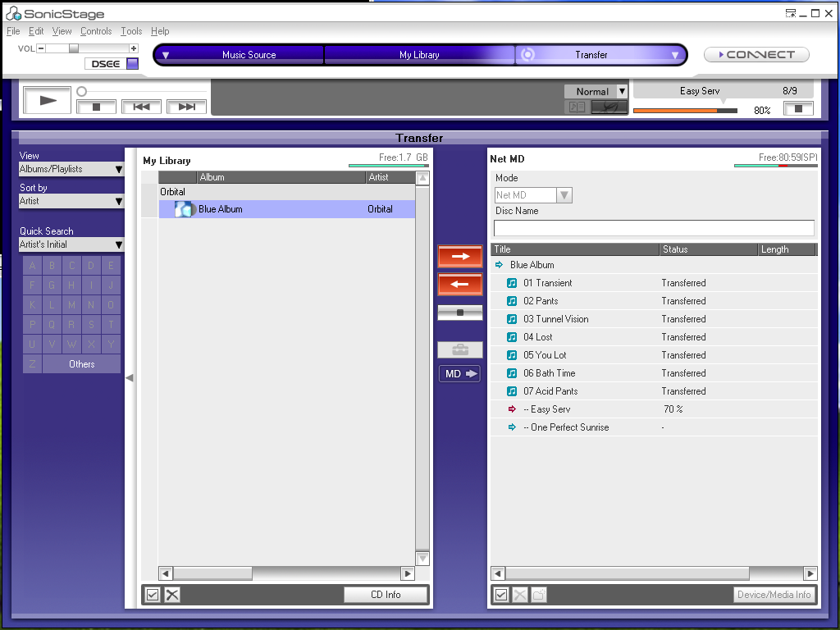Sort Net MD list by Status column
Viewport: 840px width, 630px height.
tap(708, 249)
